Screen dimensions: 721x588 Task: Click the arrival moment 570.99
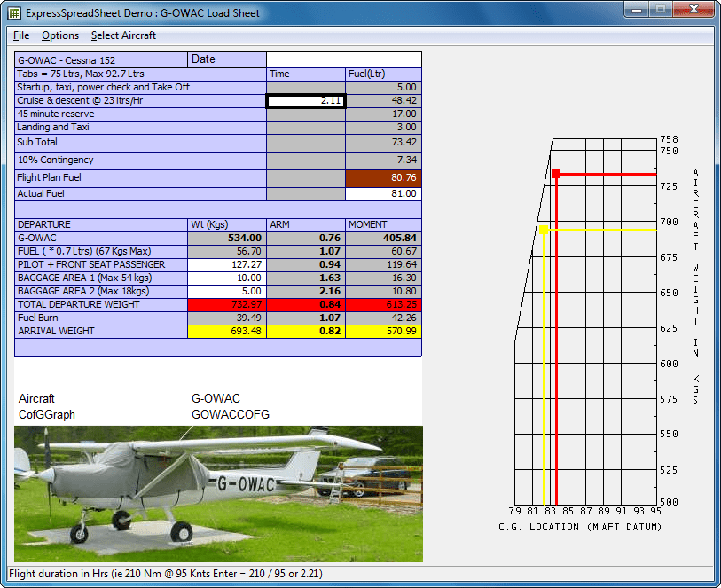tap(383, 332)
